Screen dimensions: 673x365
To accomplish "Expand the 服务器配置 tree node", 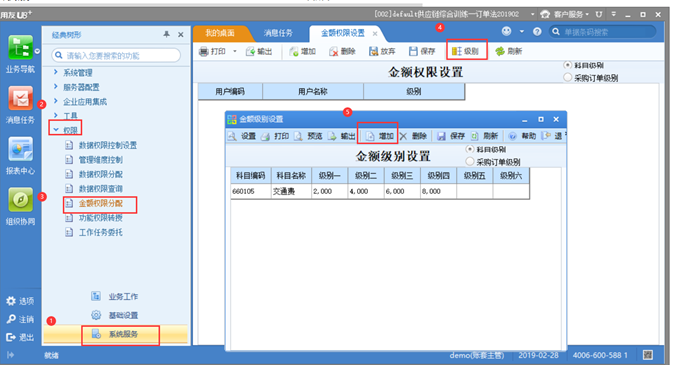I will pyautogui.click(x=55, y=87).
